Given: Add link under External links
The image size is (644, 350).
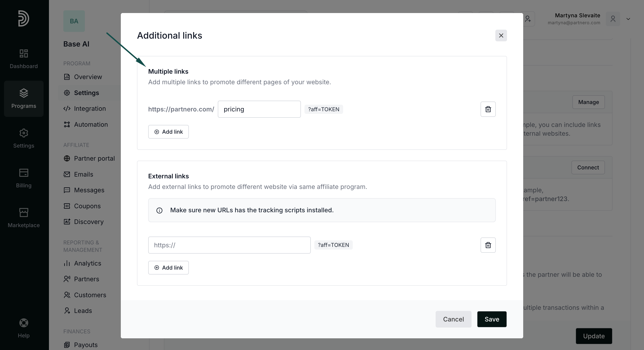Looking at the screenshot, I should 168,267.
